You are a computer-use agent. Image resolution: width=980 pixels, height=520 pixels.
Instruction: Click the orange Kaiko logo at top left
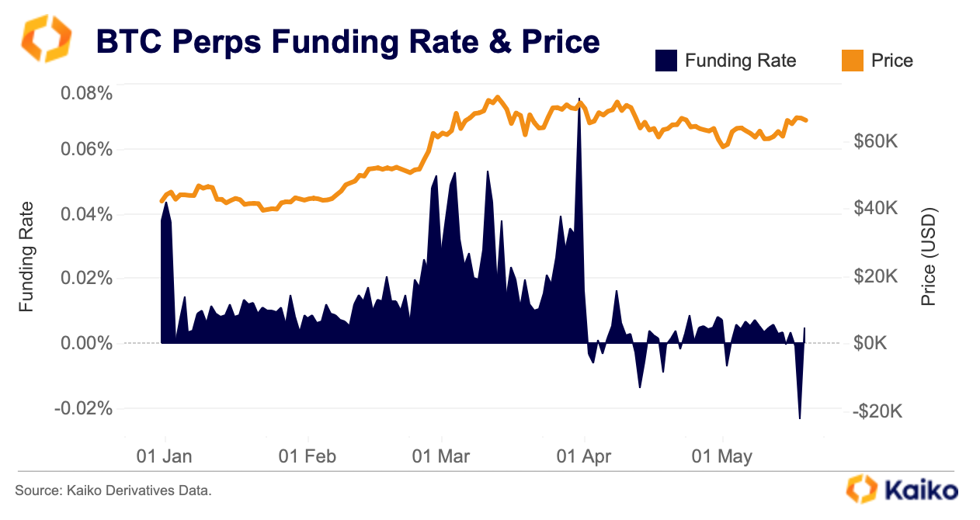(46, 39)
